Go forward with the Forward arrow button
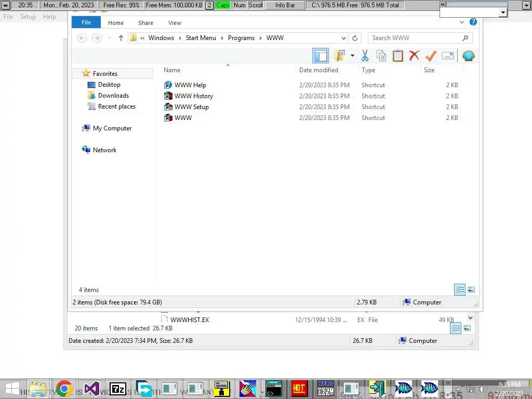532x399 pixels. [97, 37]
